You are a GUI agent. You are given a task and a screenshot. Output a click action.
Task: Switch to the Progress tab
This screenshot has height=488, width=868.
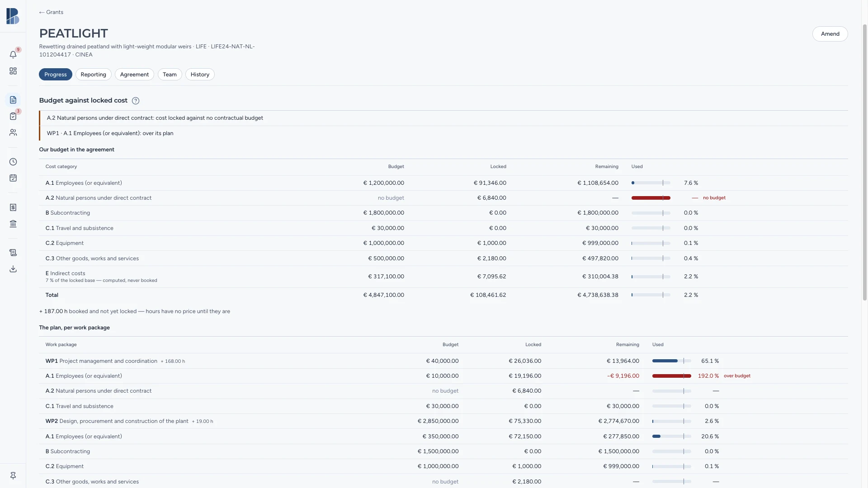pos(56,75)
